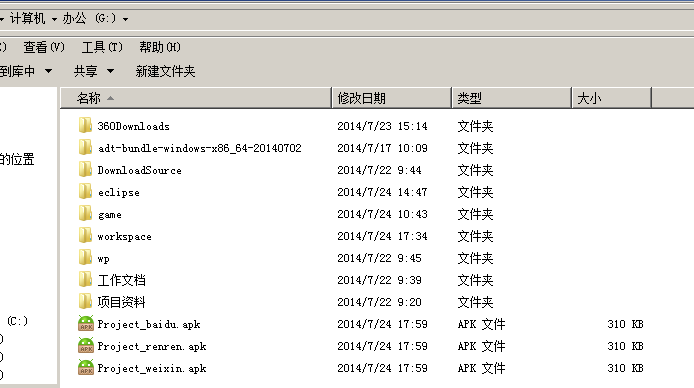694x388 pixels.
Task: Sort by the 名称 column header
Action: coord(196,98)
